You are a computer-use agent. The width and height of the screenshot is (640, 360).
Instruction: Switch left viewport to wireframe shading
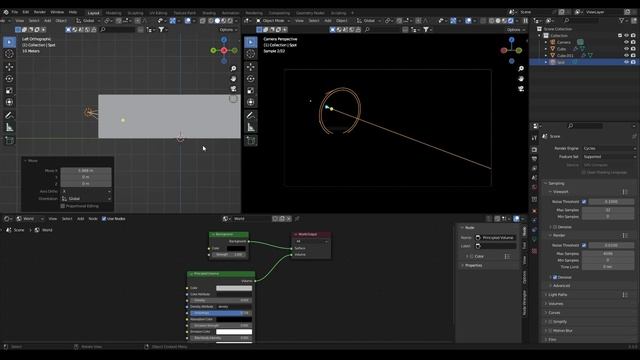click(x=211, y=20)
